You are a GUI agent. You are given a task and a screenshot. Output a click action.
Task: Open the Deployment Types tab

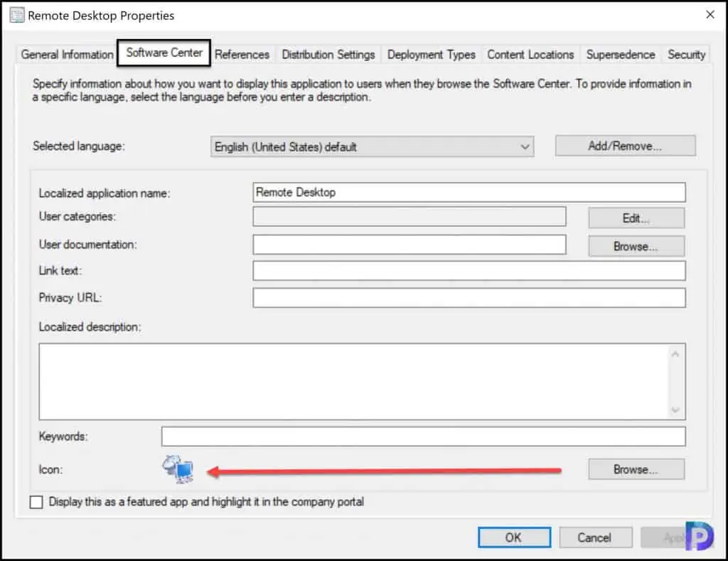432,54
